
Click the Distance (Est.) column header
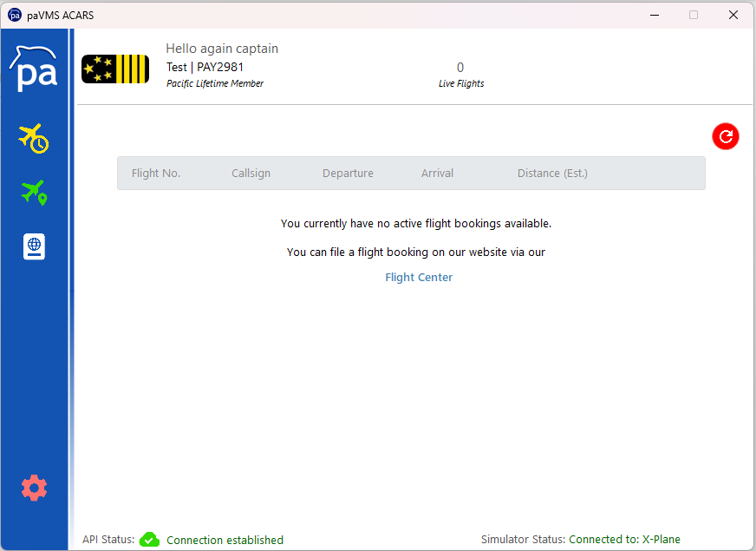coord(552,174)
